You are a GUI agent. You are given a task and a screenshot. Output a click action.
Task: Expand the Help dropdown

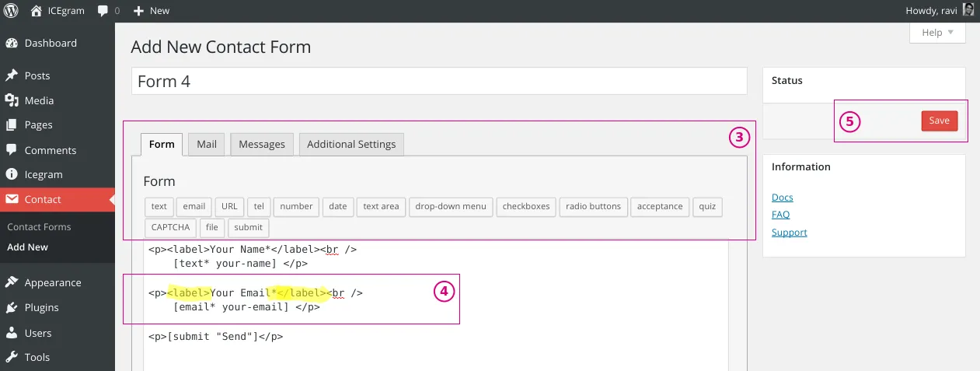[x=937, y=33]
